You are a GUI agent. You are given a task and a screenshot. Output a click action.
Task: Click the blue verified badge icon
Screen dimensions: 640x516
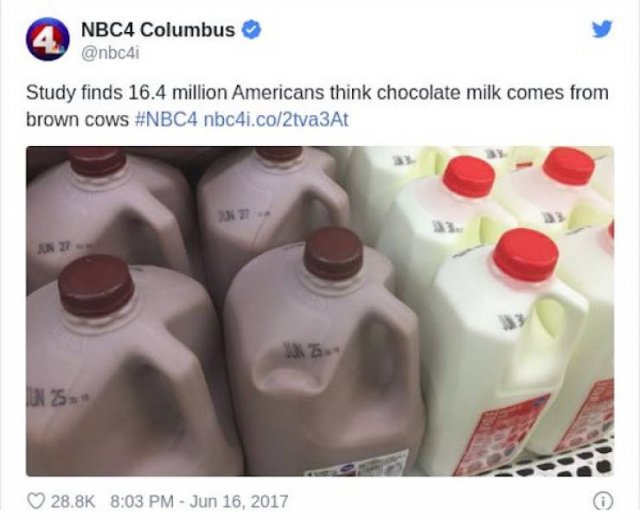click(x=252, y=30)
